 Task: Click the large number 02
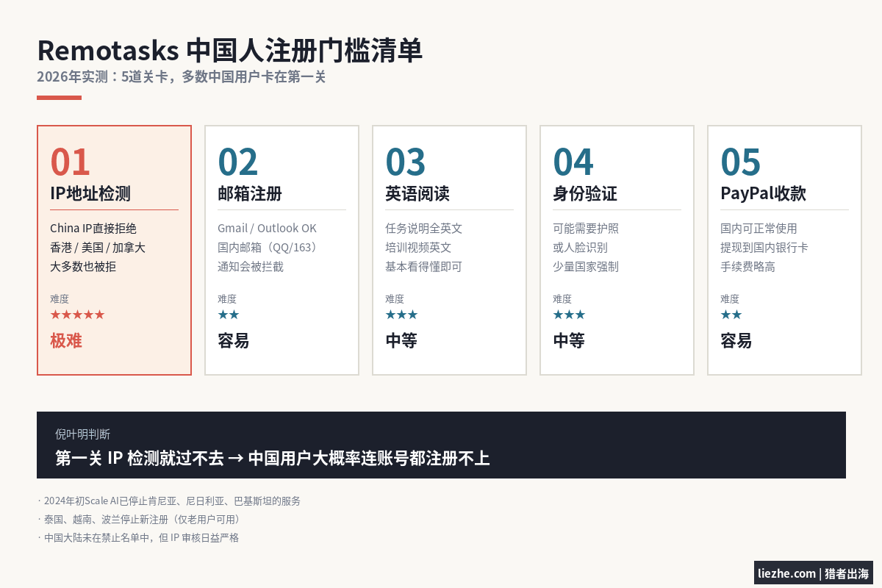238,162
